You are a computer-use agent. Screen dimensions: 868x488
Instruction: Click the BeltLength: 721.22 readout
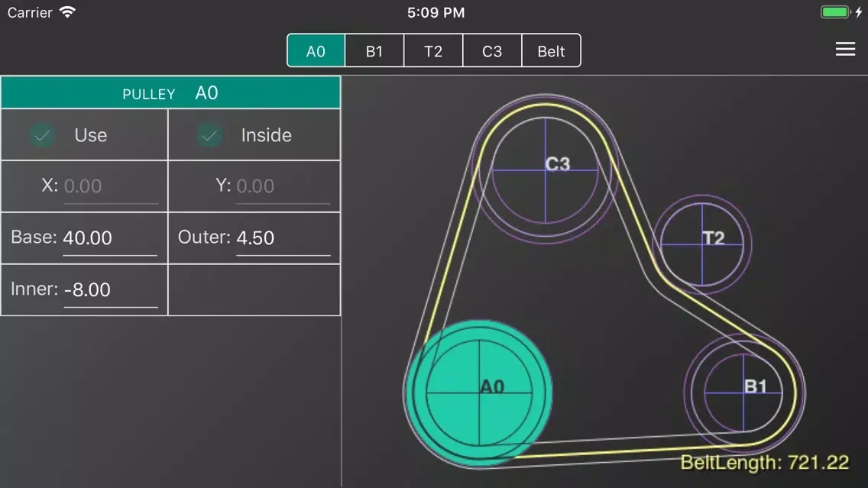(x=765, y=462)
